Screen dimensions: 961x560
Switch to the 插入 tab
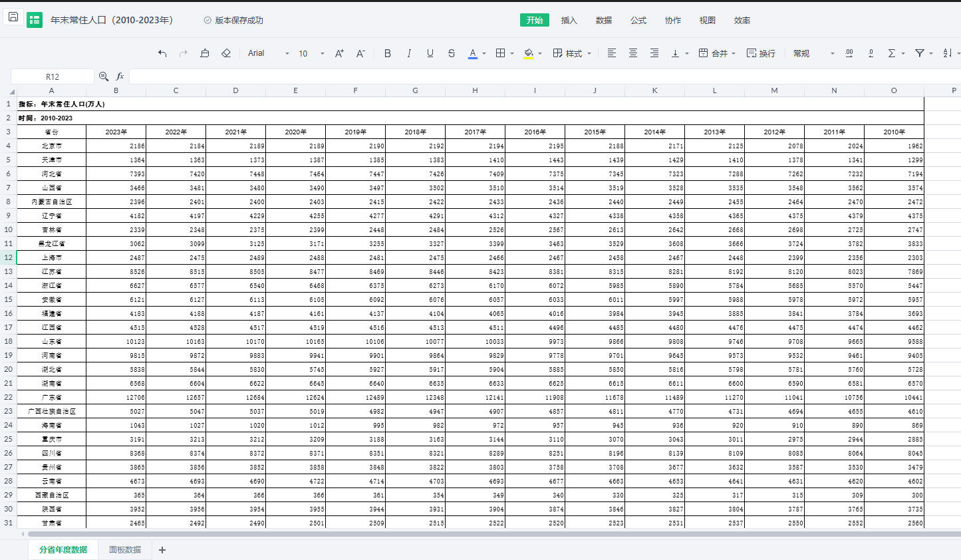pos(569,20)
